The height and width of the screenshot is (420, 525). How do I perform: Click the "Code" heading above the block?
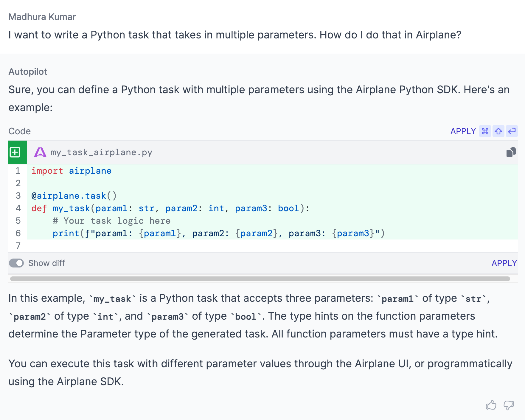coord(20,131)
